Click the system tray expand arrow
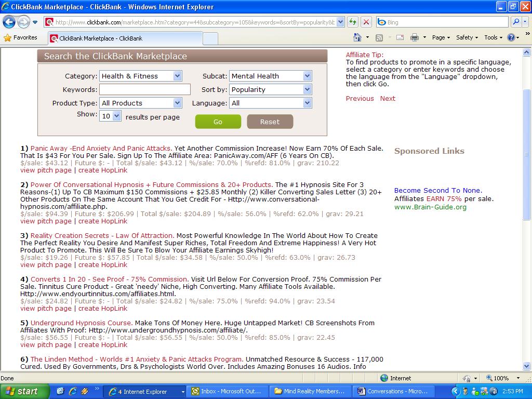The height and width of the screenshot is (399, 532). pos(455,392)
